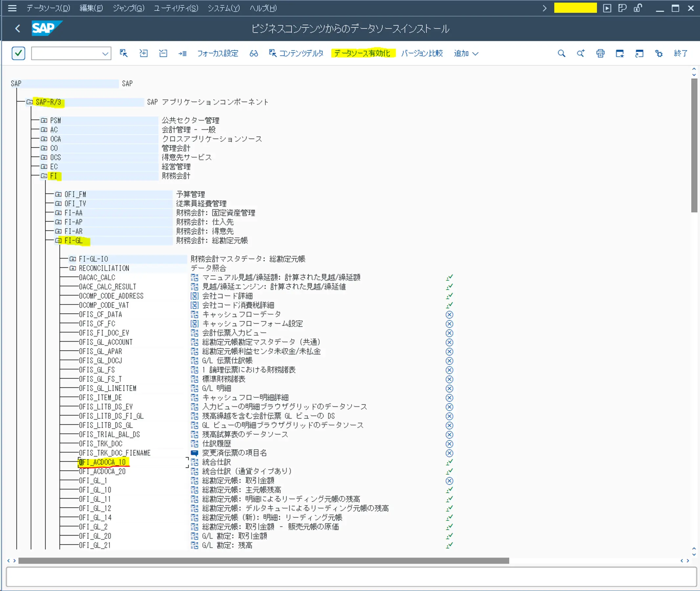
Task: Click the glasses display icon
Action: 254,53
